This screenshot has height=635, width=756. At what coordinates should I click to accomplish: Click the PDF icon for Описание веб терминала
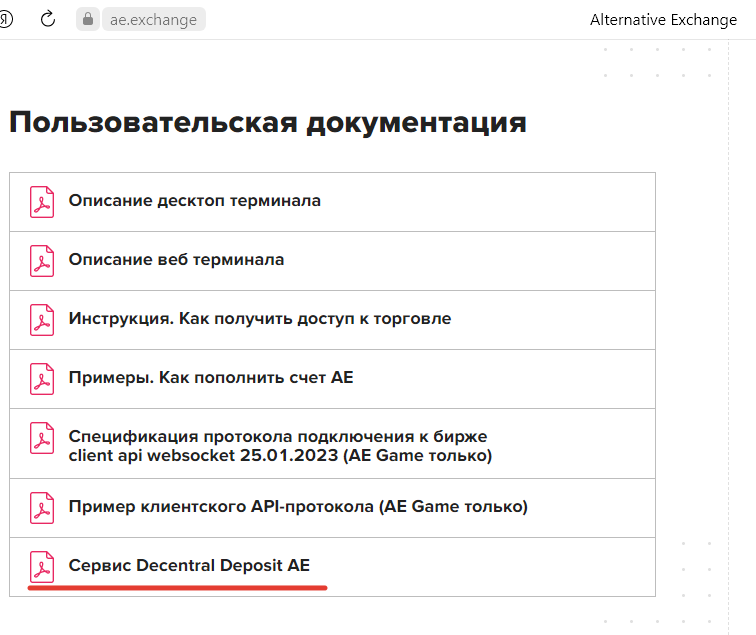tap(42, 261)
